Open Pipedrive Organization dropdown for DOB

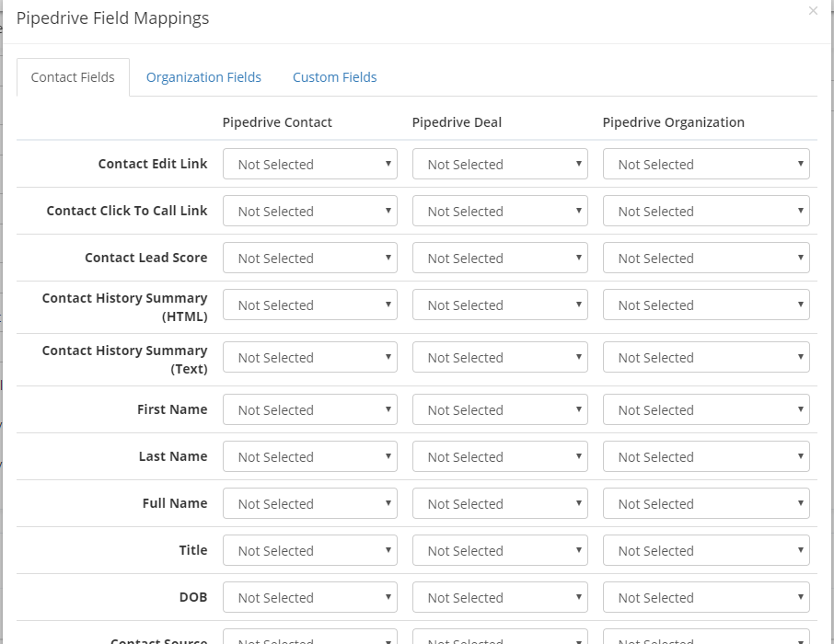(x=706, y=597)
